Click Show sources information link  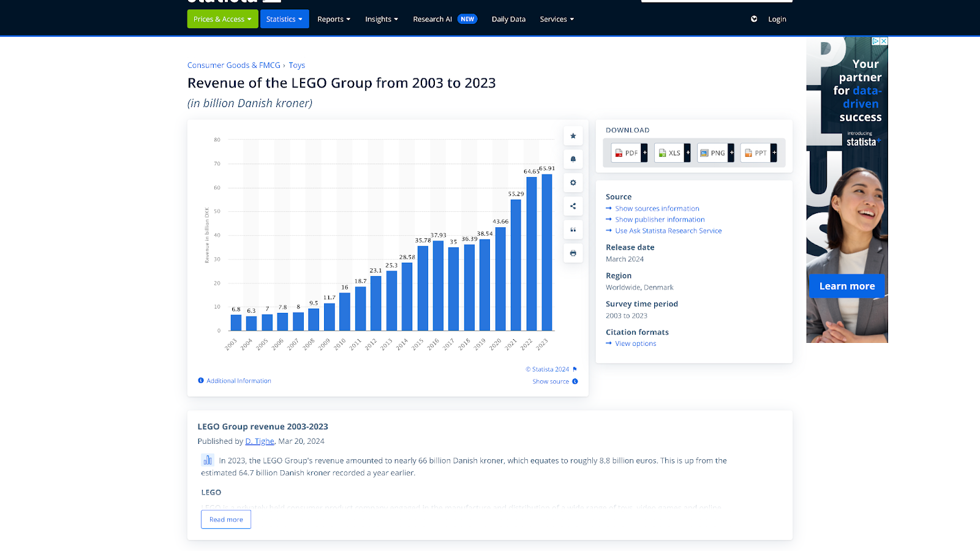point(657,209)
